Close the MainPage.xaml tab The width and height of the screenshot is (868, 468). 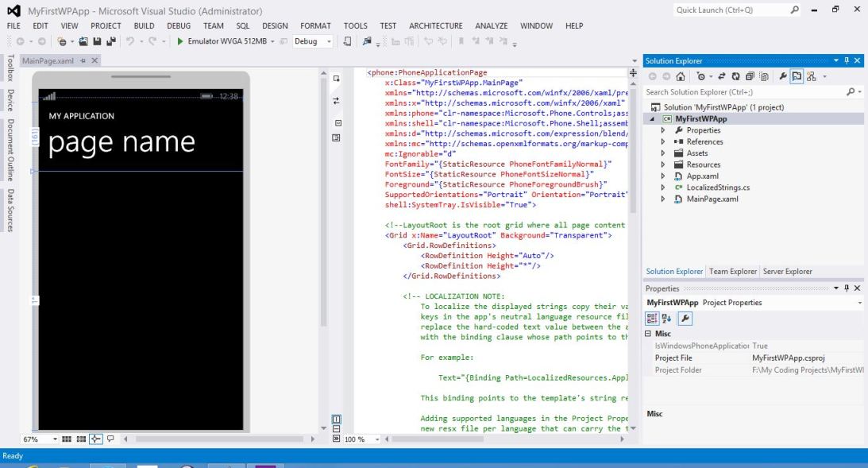point(95,61)
